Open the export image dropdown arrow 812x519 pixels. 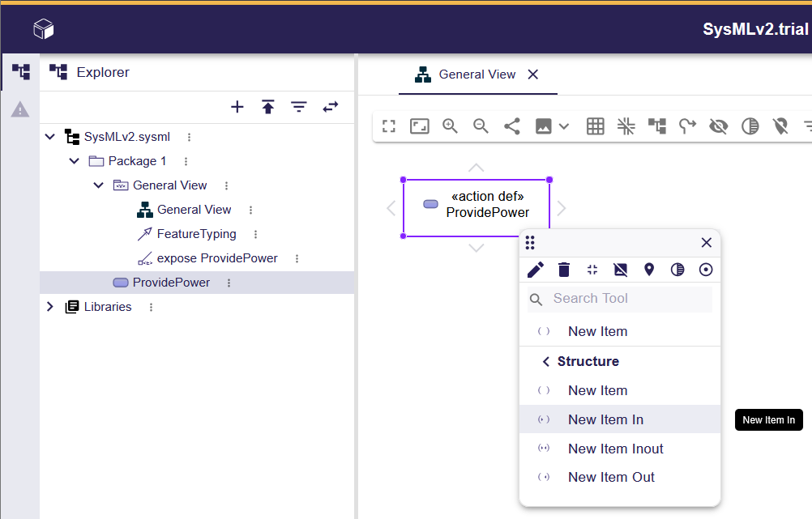(x=564, y=126)
